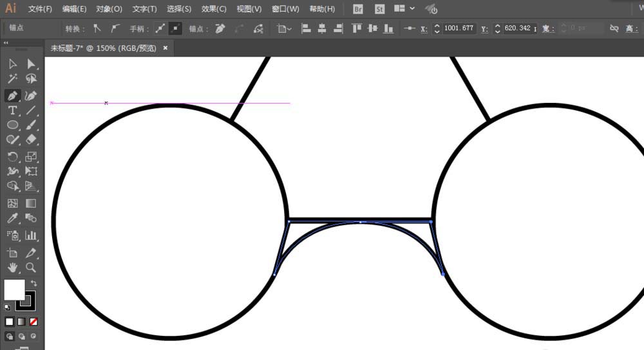Open the 编辑(E) menu
644x350 pixels.
click(74, 8)
